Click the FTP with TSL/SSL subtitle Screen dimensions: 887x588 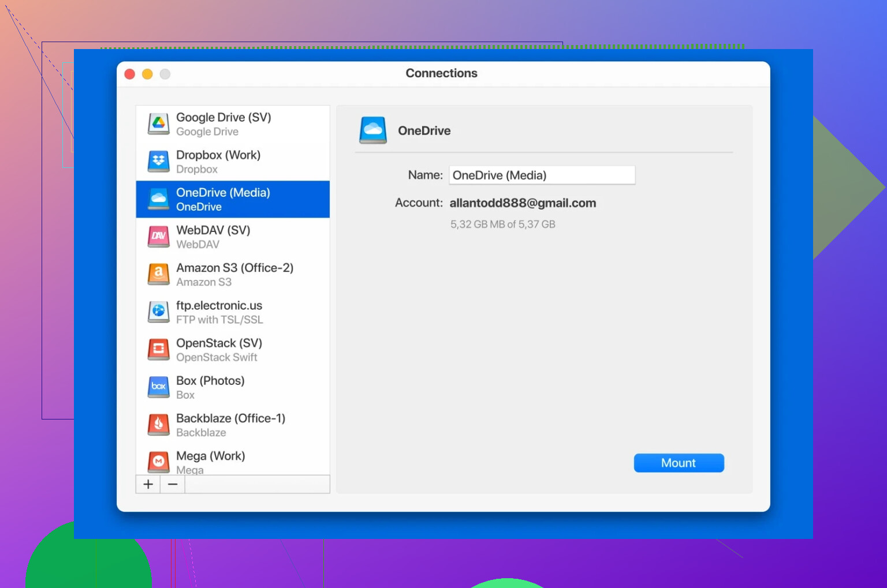219,320
